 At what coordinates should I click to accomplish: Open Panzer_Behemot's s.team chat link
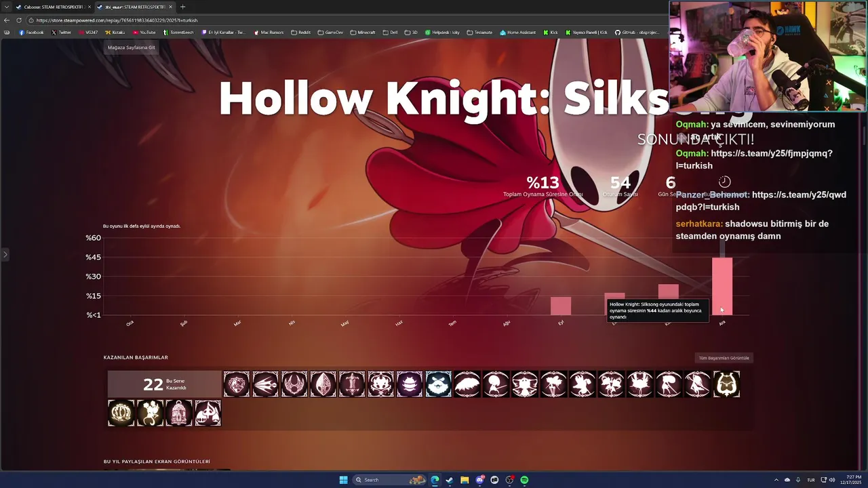point(761,201)
